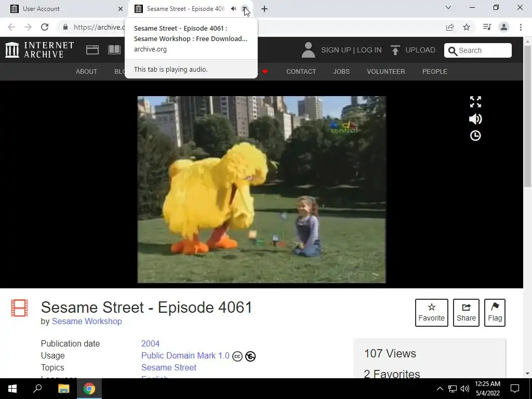532x399 pixels.
Task: Open the Windows Start menu
Action: [x=12, y=389]
